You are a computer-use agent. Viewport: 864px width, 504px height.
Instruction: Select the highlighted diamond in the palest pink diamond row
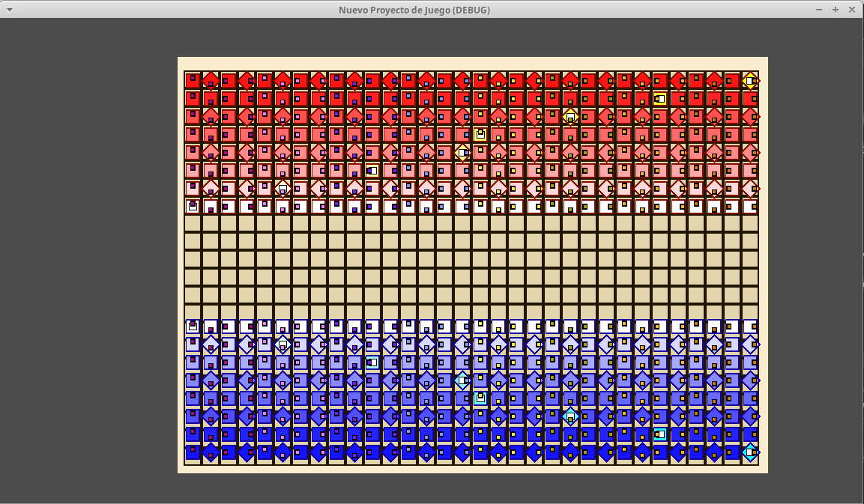point(283,189)
